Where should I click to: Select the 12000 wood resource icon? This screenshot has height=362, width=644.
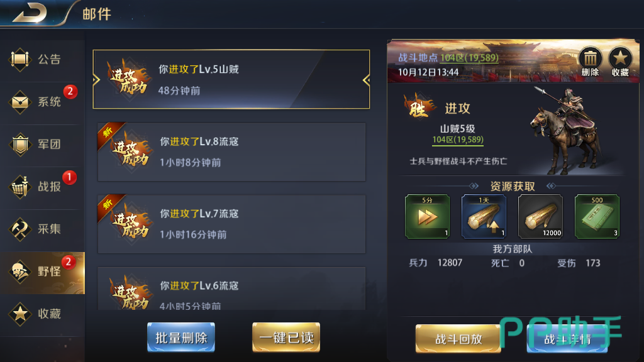pyautogui.click(x=540, y=216)
